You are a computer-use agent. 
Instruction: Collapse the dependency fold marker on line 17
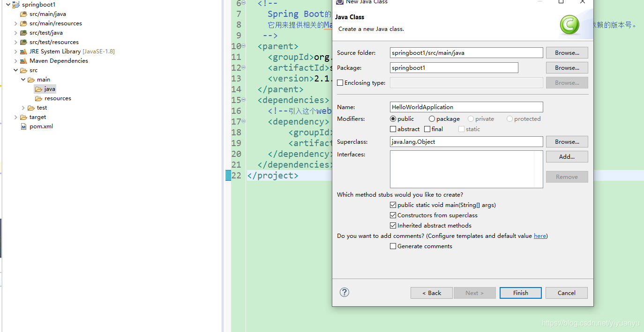pyautogui.click(x=244, y=121)
